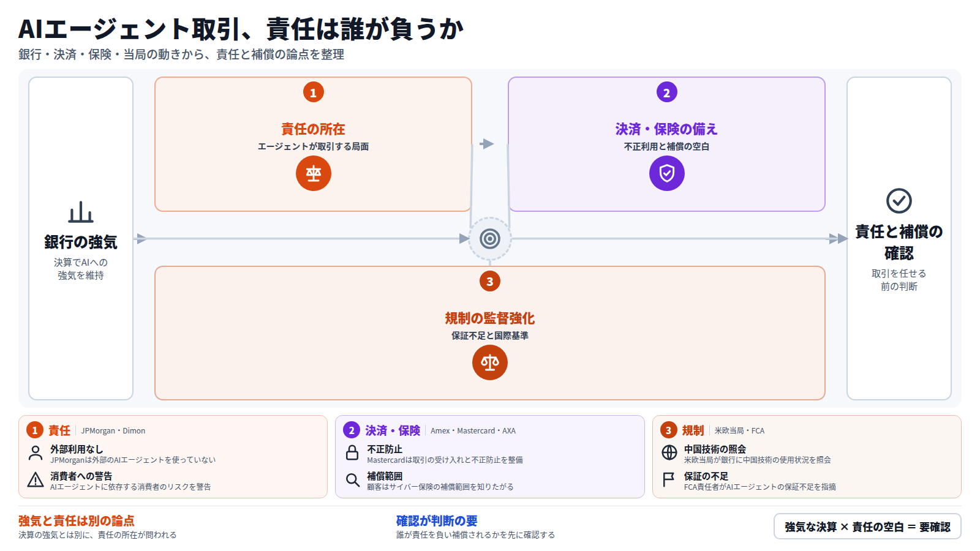This screenshot has height=551, width=980.
Task: Click the orange icon under 責任の所在
Action: click(314, 173)
